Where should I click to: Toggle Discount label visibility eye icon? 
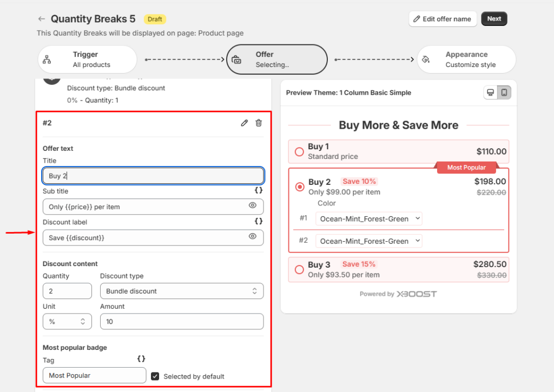pos(252,236)
